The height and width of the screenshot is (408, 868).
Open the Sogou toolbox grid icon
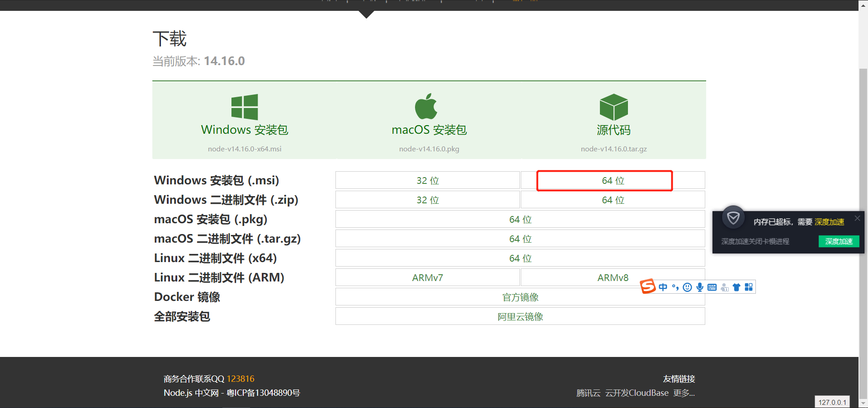pos(749,287)
